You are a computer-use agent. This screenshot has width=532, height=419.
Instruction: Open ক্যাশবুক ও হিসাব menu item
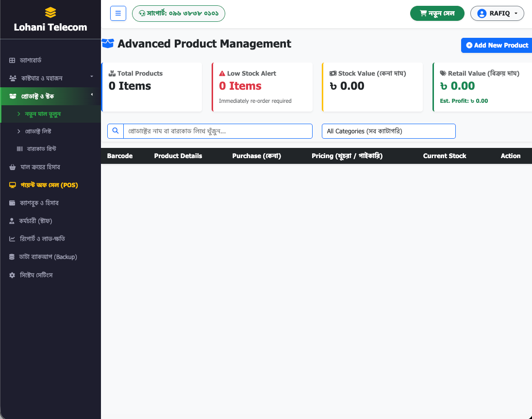pyautogui.click(x=50, y=203)
